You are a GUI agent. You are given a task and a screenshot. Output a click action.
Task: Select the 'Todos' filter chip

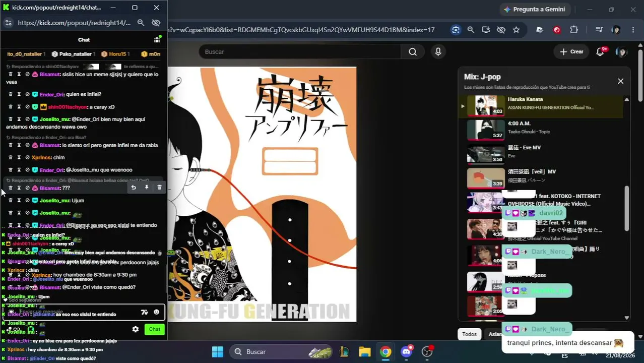(x=469, y=334)
